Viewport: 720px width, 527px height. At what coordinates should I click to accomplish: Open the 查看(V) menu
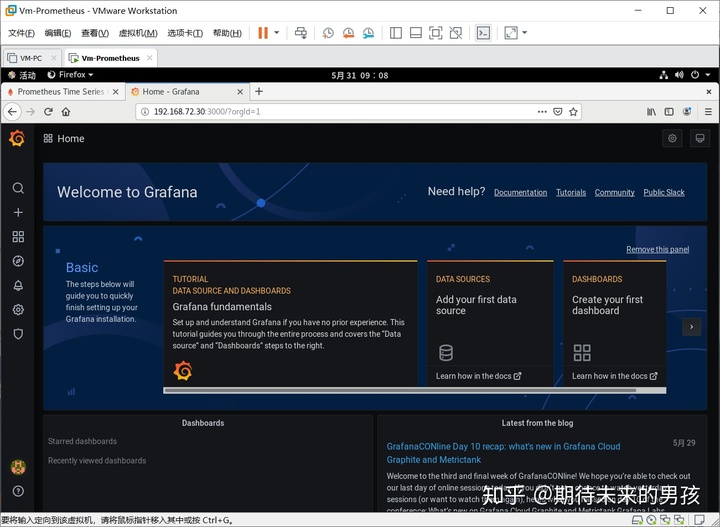[x=95, y=33]
